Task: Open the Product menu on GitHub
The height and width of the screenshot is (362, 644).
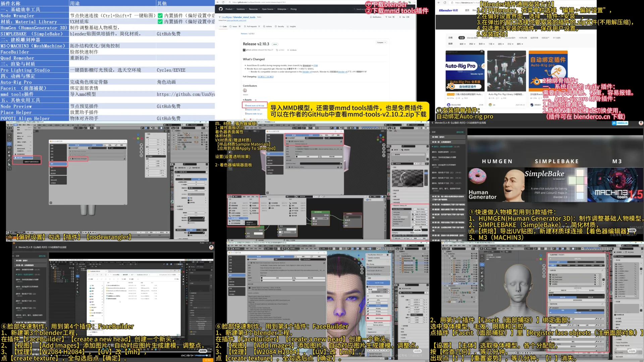Action: pos(229,9)
